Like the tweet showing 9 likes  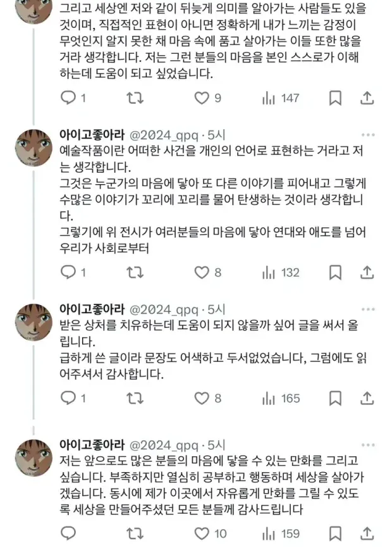click(x=201, y=98)
